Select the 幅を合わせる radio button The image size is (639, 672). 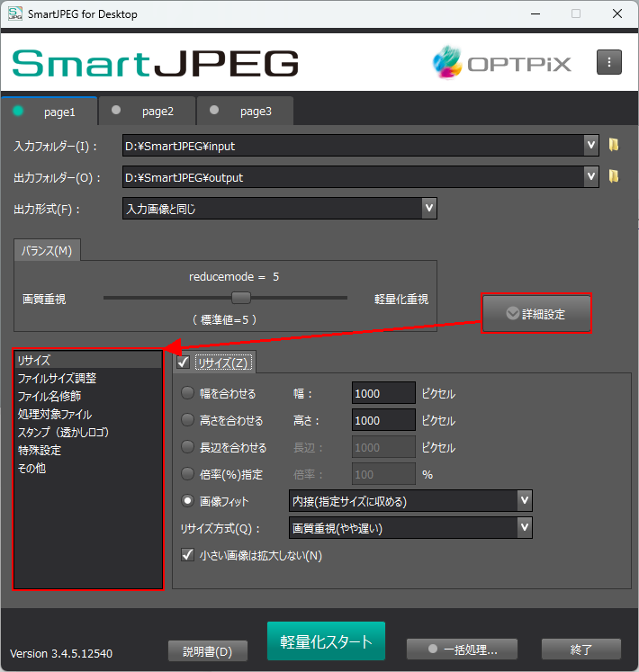click(188, 393)
